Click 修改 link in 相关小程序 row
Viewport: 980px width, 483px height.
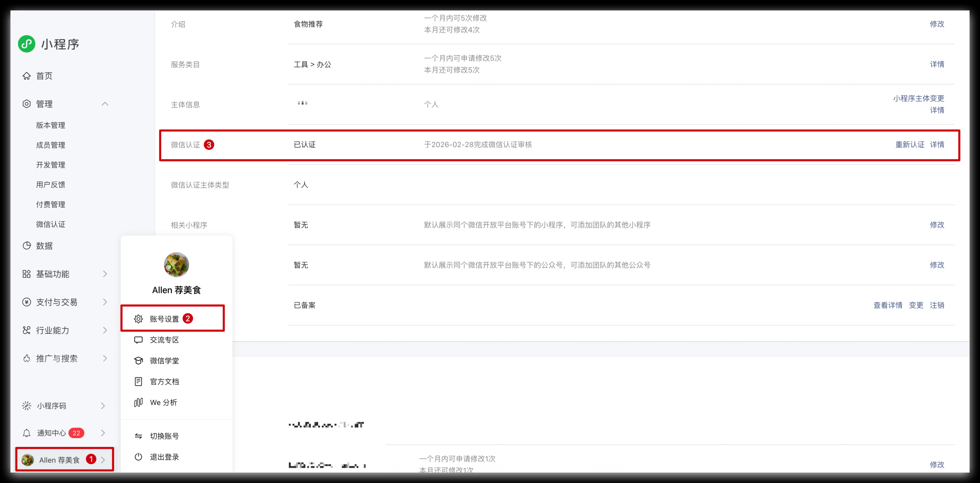pyautogui.click(x=937, y=225)
